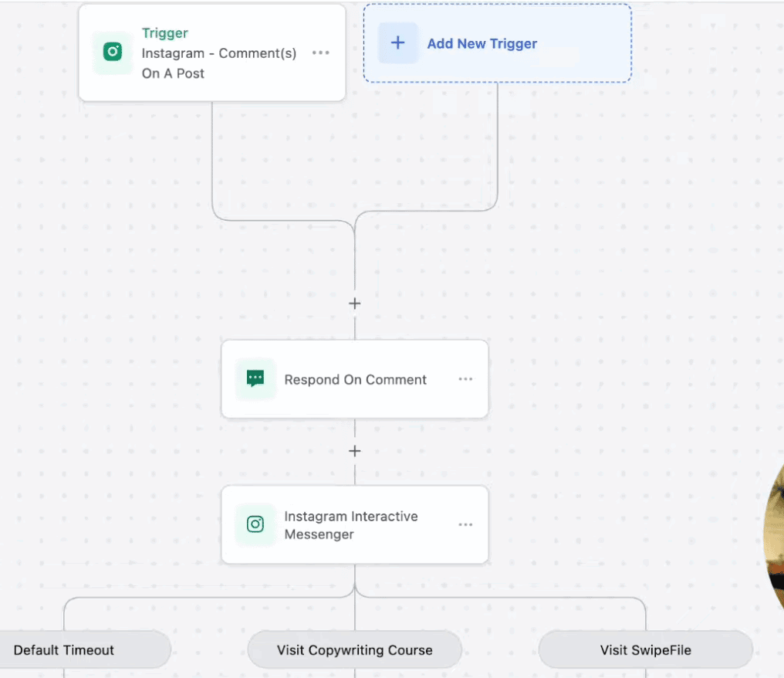Click the Instagram icon in the Trigger node
Image resolution: width=784 pixels, height=678 pixels.
tap(113, 53)
